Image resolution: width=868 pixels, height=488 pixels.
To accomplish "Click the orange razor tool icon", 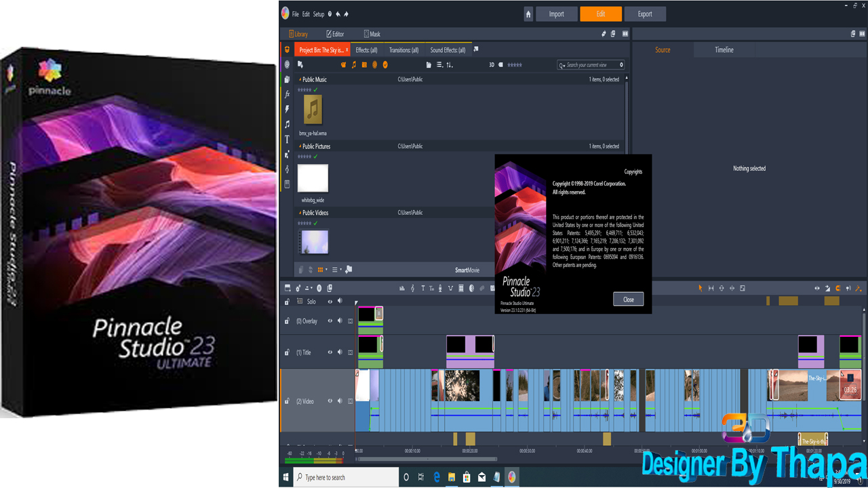I will (x=859, y=289).
